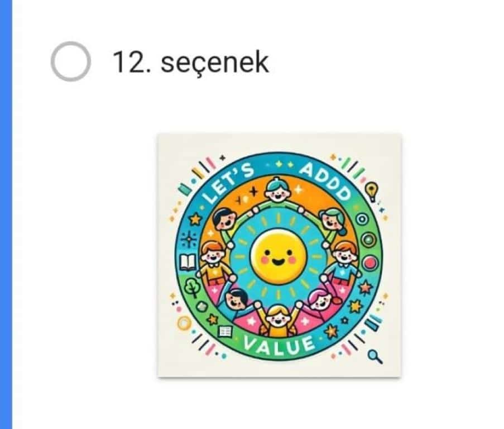Viewport: 504px width, 429px height.
Task: Click the green circle above the red circle
Action: point(368,240)
